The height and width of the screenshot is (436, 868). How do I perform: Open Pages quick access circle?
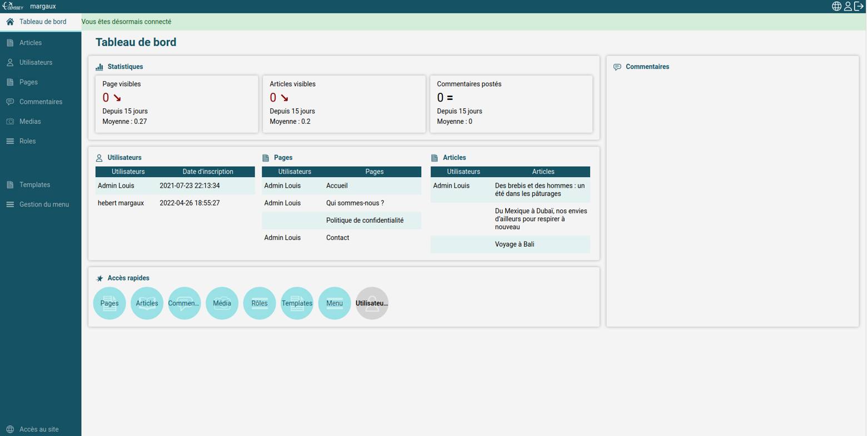pyautogui.click(x=109, y=303)
